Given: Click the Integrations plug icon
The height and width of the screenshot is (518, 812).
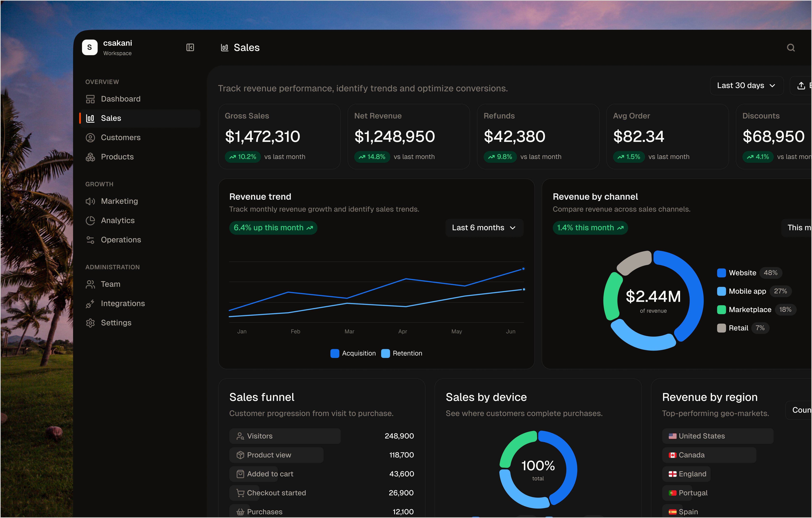Looking at the screenshot, I should tap(90, 304).
